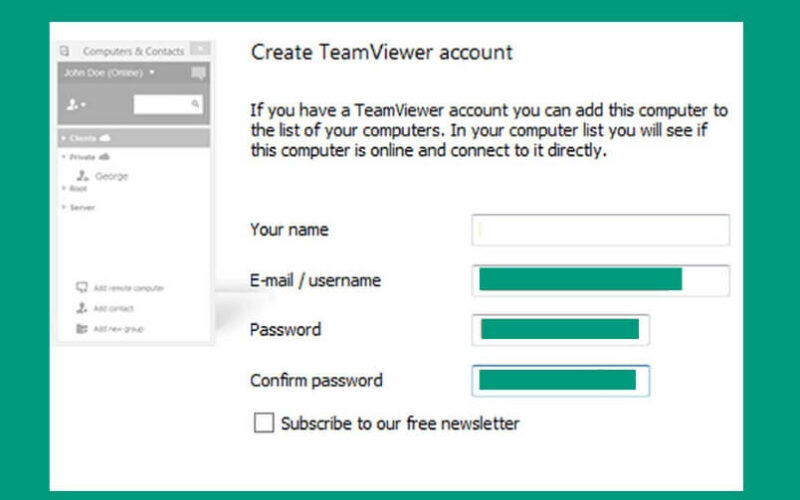Click the Computers & Contacts panel icon
This screenshot has width=800, height=500.
pyautogui.click(x=64, y=51)
